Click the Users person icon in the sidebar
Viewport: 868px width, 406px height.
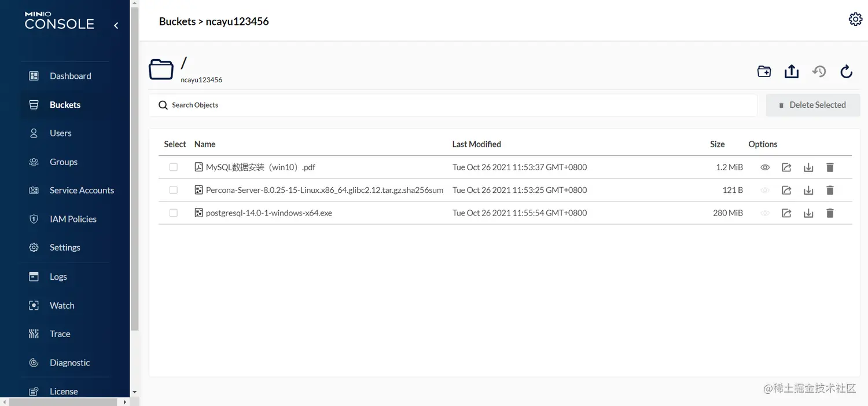[34, 133]
